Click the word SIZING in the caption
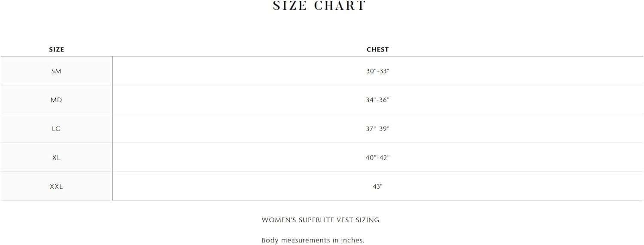 368,220
